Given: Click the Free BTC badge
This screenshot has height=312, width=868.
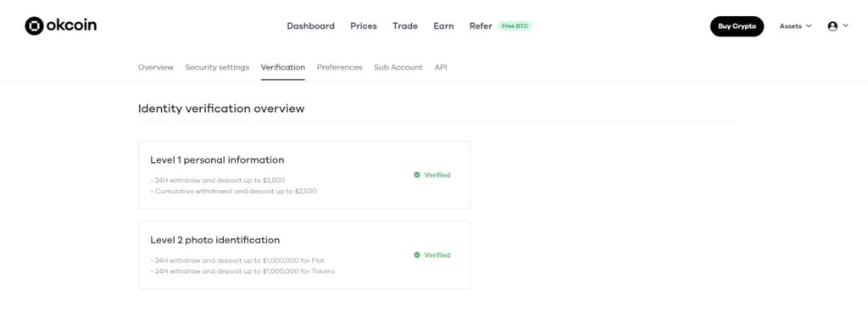Looking at the screenshot, I should (515, 26).
